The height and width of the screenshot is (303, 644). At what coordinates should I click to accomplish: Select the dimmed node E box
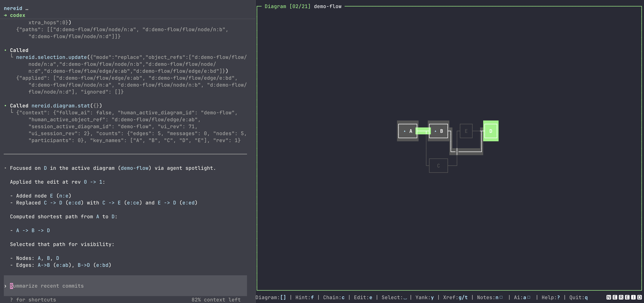pyautogui.click(x=466, y=131)
